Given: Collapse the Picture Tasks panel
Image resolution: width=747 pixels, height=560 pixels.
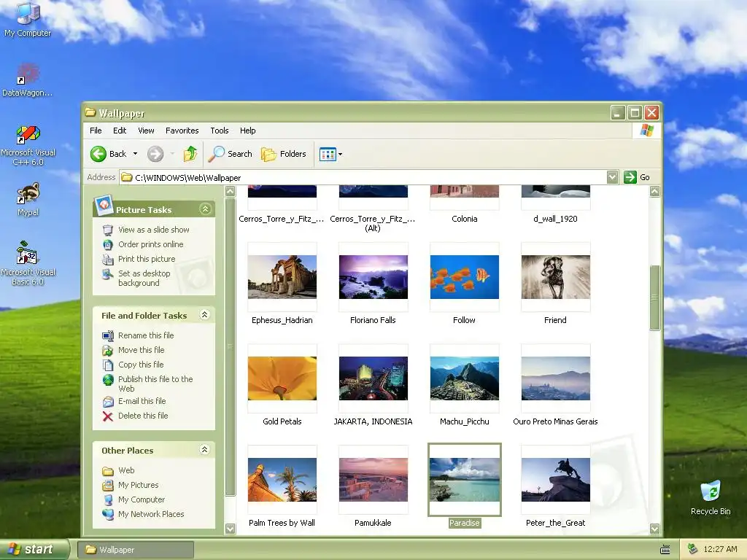Looking at the screenshot, I should [x=205, y=209].
